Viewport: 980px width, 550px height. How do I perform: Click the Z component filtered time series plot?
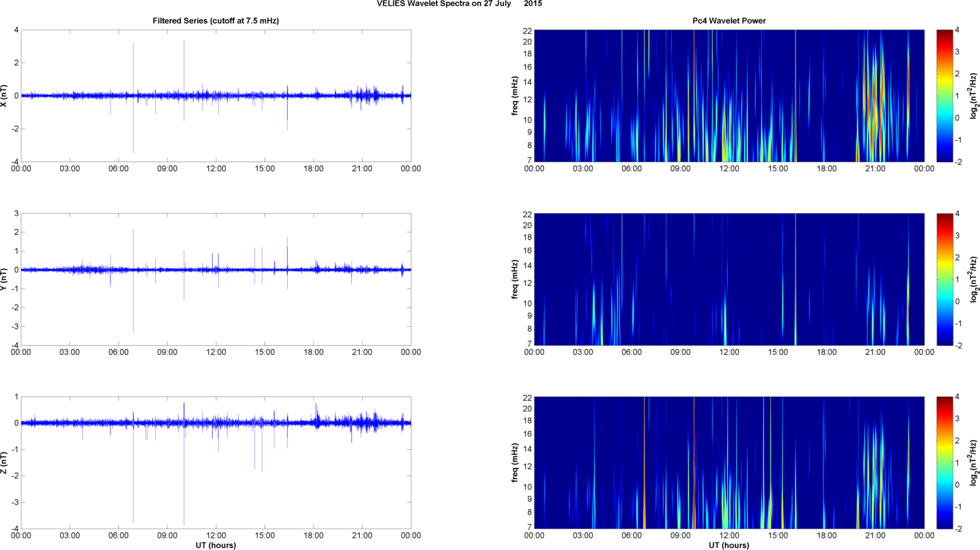point(215,463)
